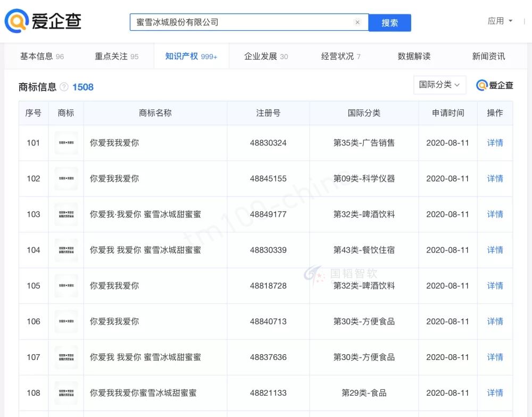The height and width of the screenshot is (417, 532).
Task: Click the 爱企查 watermark logo above the table
Action: [494, 85]
